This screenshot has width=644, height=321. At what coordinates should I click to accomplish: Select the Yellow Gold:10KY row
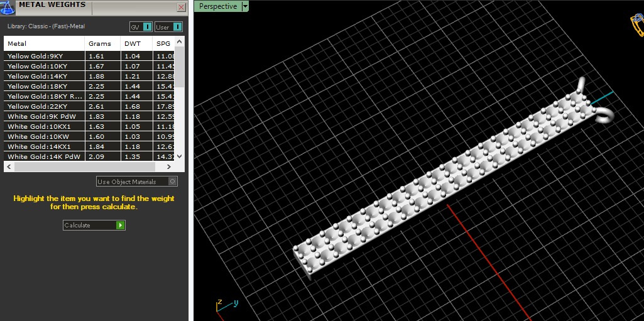point(89,66)
